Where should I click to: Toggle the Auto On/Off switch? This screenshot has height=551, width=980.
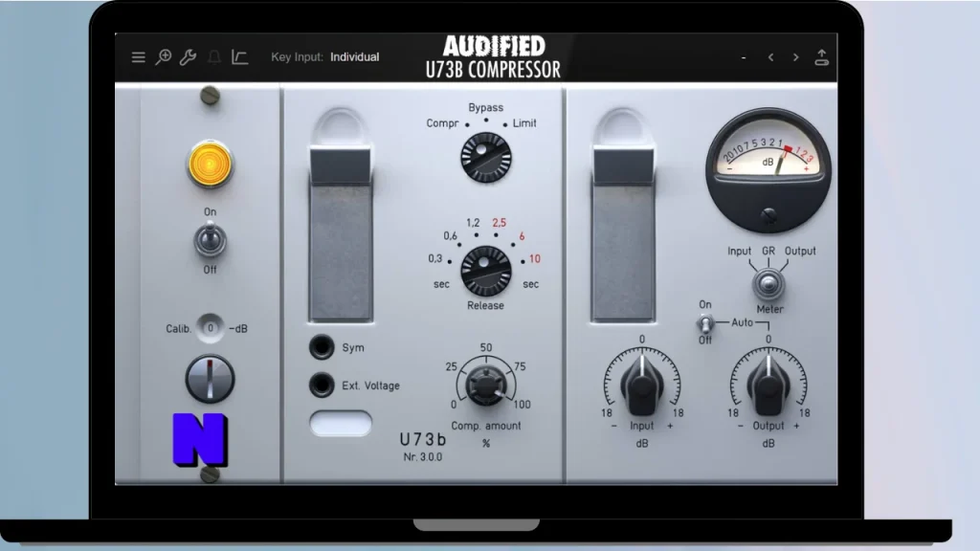coord(705,323)
